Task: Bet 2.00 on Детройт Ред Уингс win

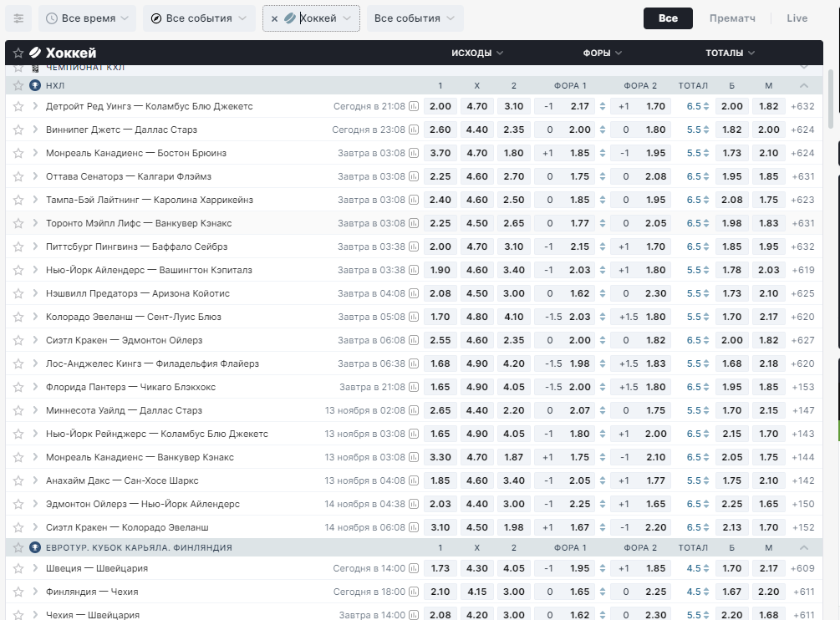Action: (440, 106)
